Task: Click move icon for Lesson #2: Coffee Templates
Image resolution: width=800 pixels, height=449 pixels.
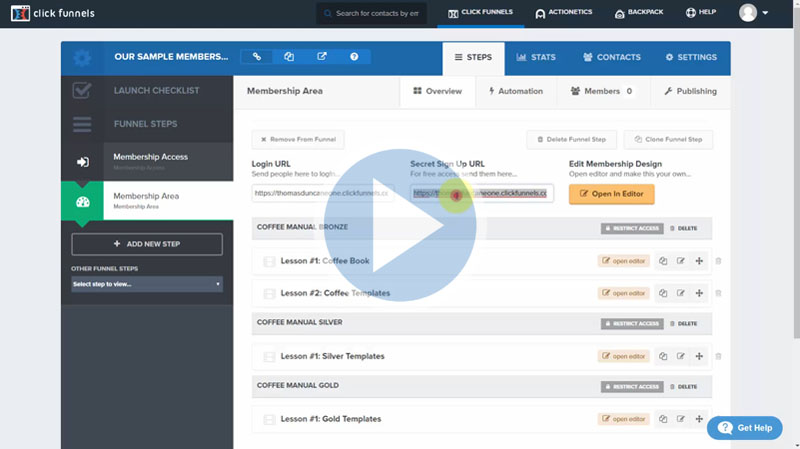Action: click(698, 293)
